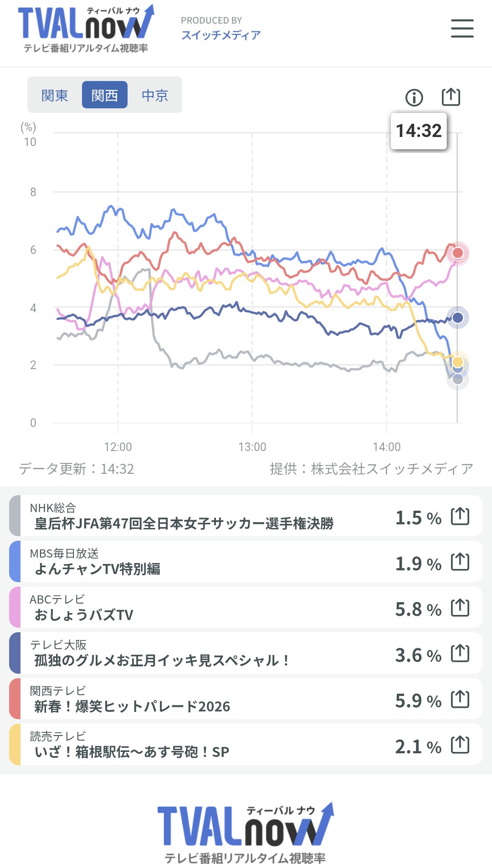The image size is (492, 868).
Task: Click the red 関西テレビ data point on chart
Action: 457,253
